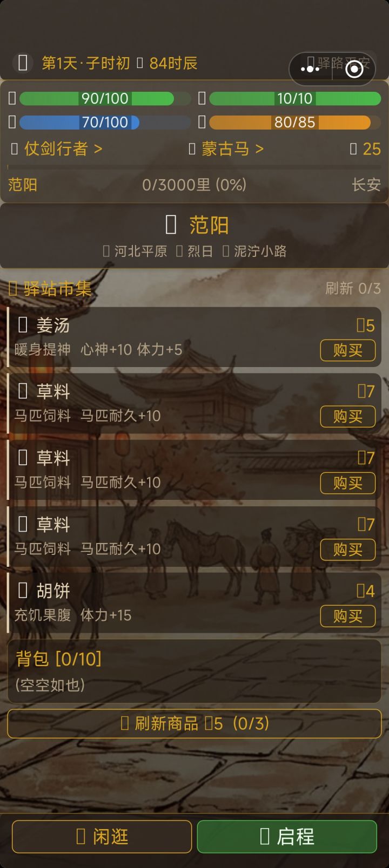Click 刷新商品 refresh goods button

[194, 723]
